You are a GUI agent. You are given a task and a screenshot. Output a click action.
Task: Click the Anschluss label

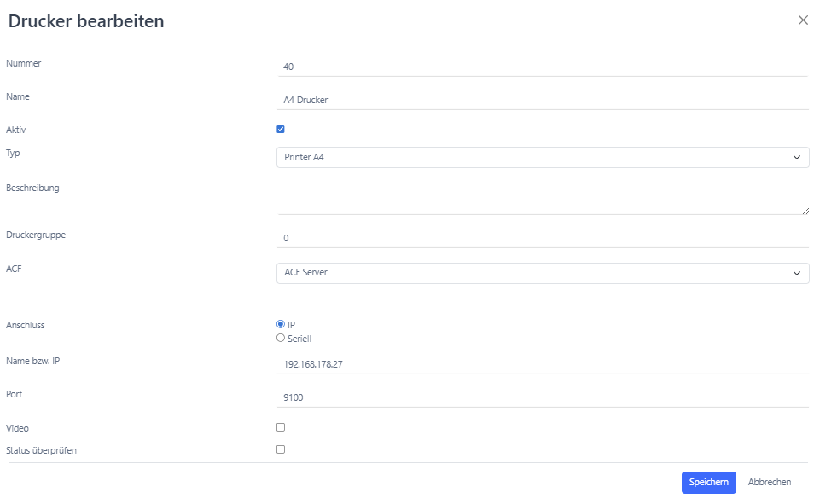click(x=25, y=325)
